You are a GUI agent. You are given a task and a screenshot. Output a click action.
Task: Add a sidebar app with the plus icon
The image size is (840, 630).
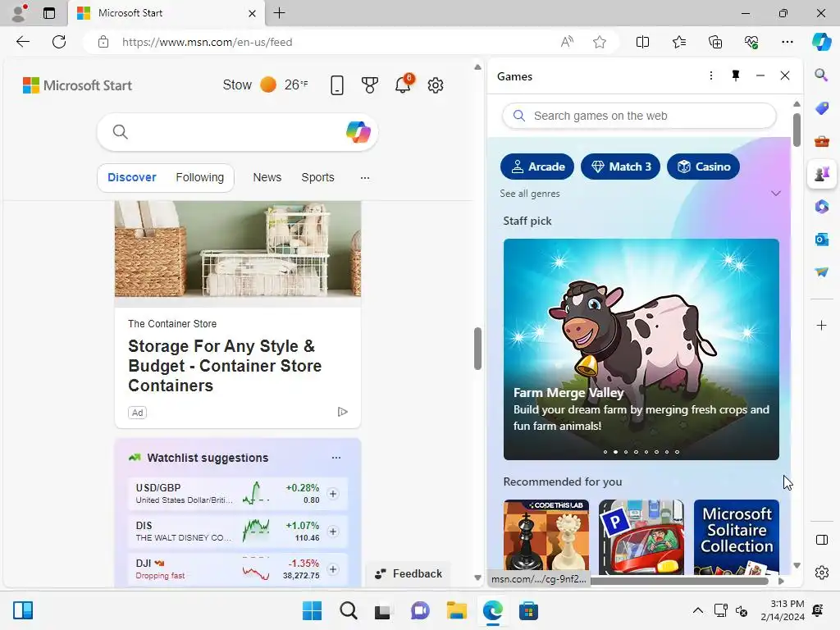(821, 325)
